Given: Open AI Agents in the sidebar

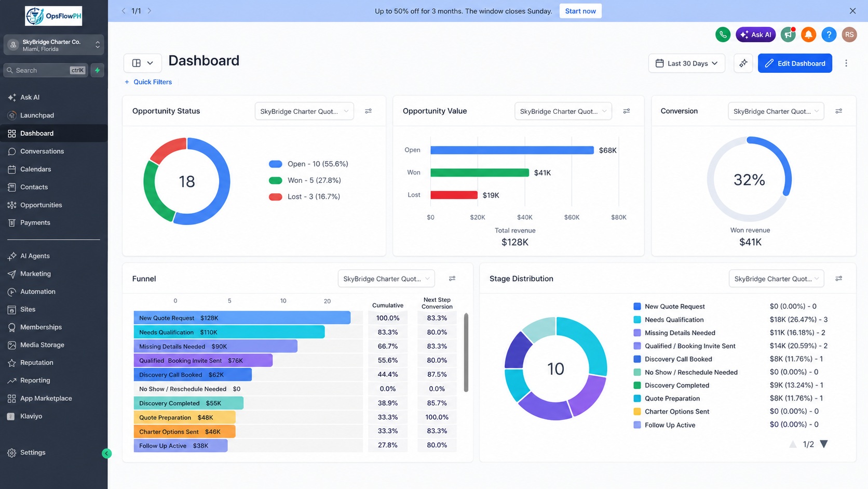Looking at the screenshot, I should [54, 256].
